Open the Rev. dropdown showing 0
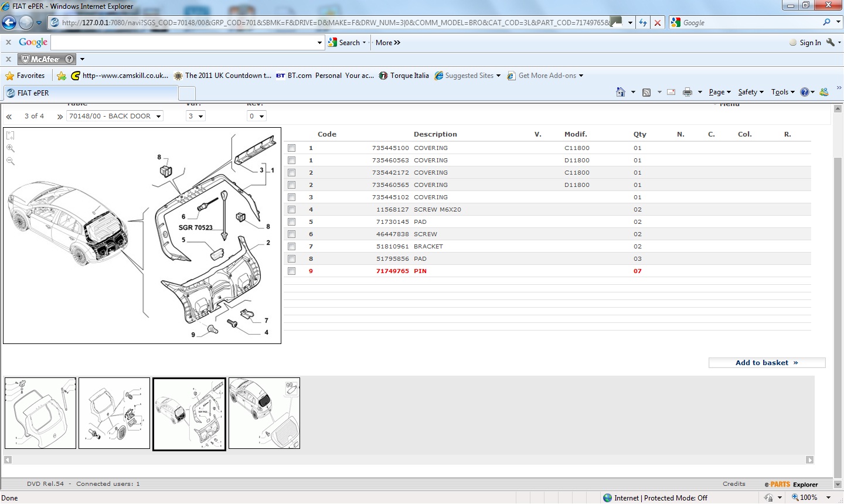The width and height of the screenshot is (844, 504). pyautogui.click(x=257, y=116)
